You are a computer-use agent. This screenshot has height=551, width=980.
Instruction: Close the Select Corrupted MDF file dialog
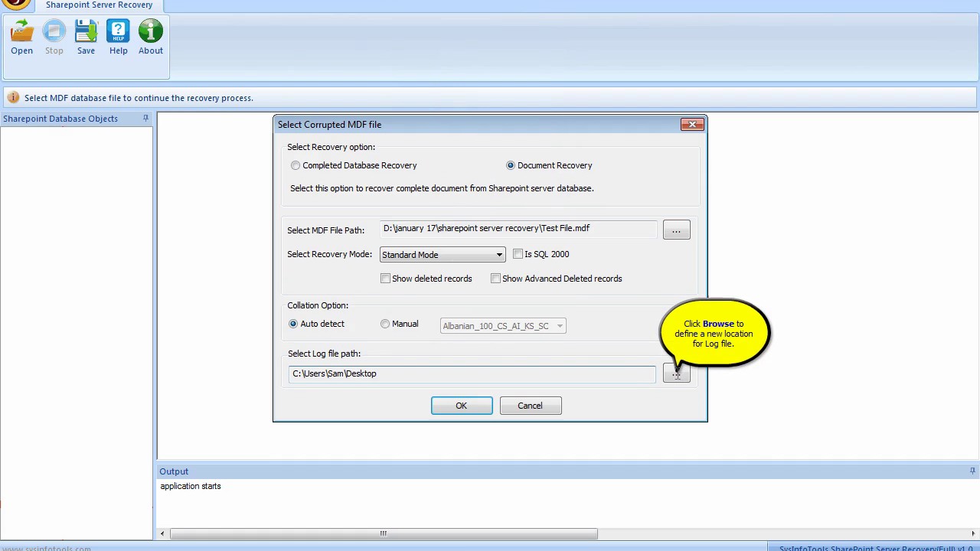coord(692,124)
